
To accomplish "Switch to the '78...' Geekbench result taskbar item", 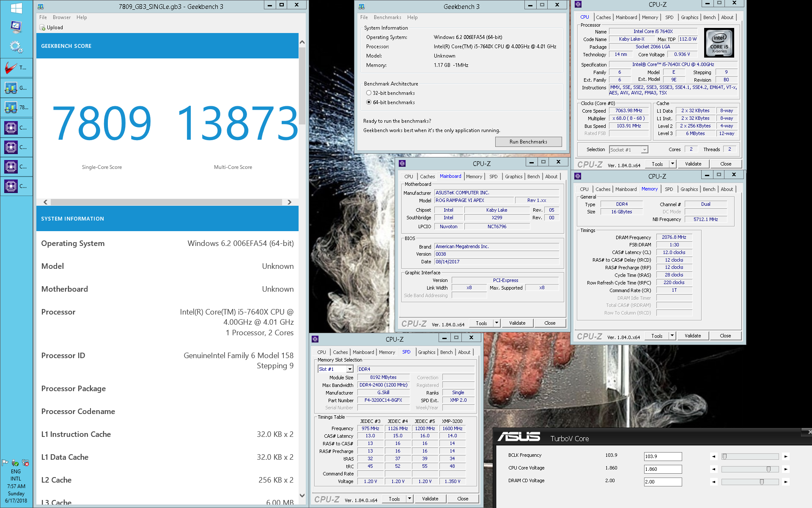I will click(x=16, y=108).
